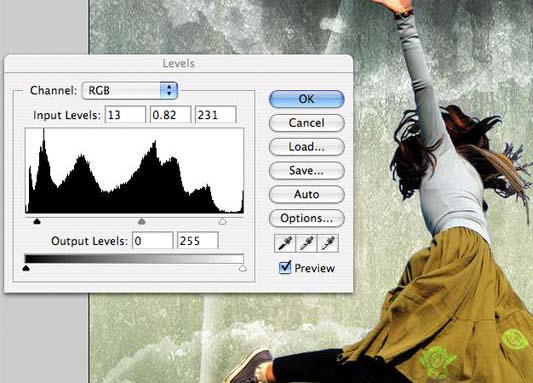Click the Load... button
The image size is (533, 383).
click(x=307, y=146)
